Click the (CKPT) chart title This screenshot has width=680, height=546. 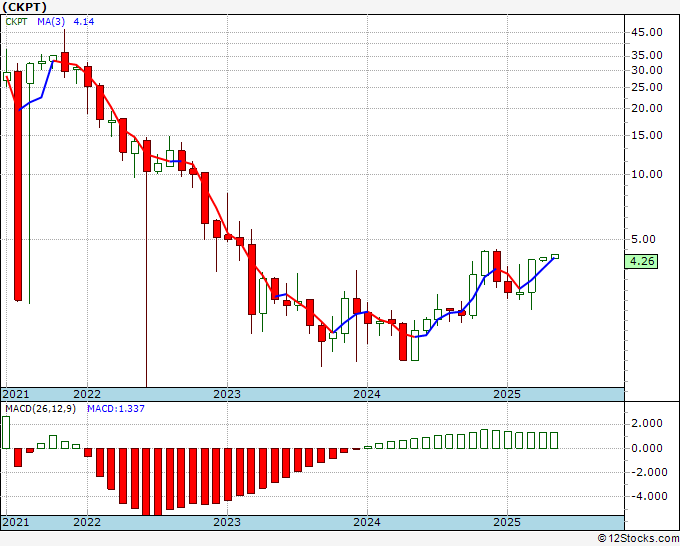point(25,7)
